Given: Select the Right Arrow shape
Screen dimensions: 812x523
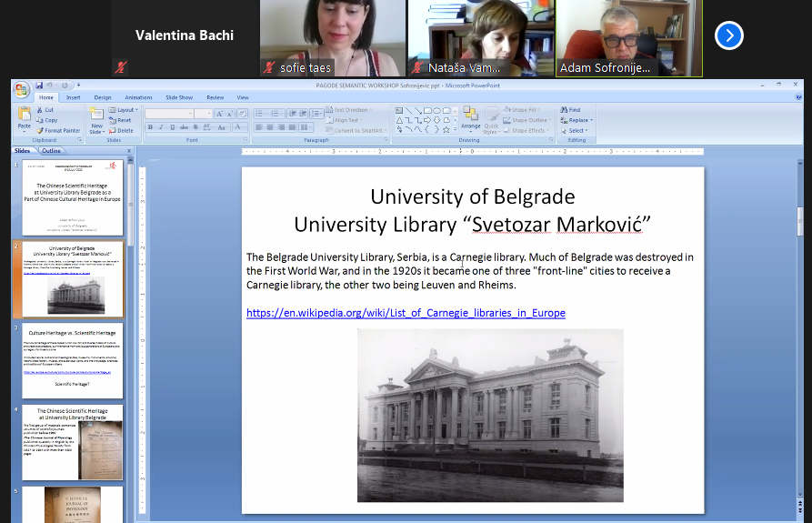Looking at the screenshot, I should pos(427,120).
